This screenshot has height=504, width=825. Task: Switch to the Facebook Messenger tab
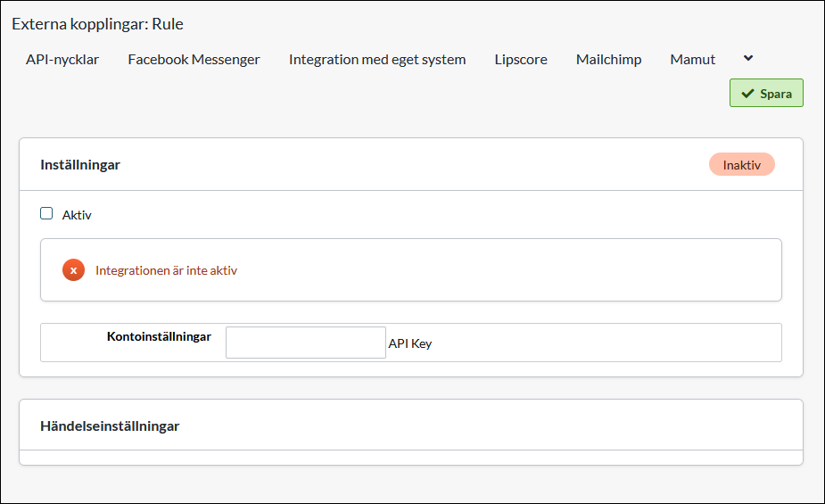point(194,60)
